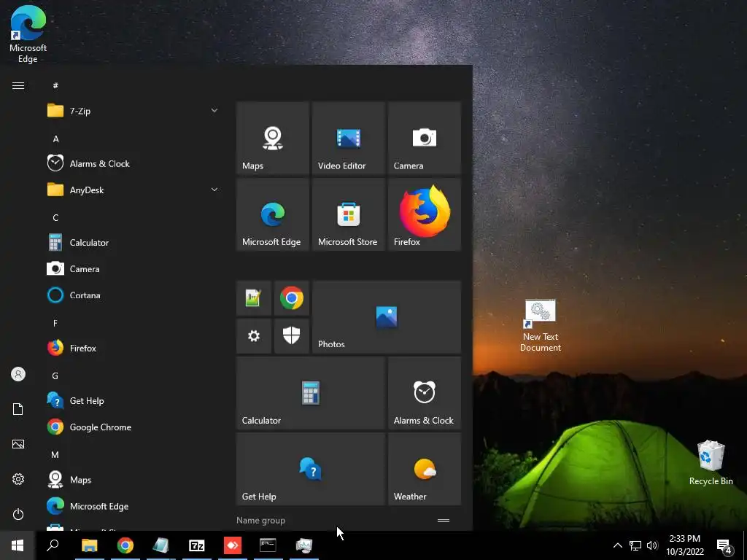Open the Calculator tile

(x=311, y=393)
